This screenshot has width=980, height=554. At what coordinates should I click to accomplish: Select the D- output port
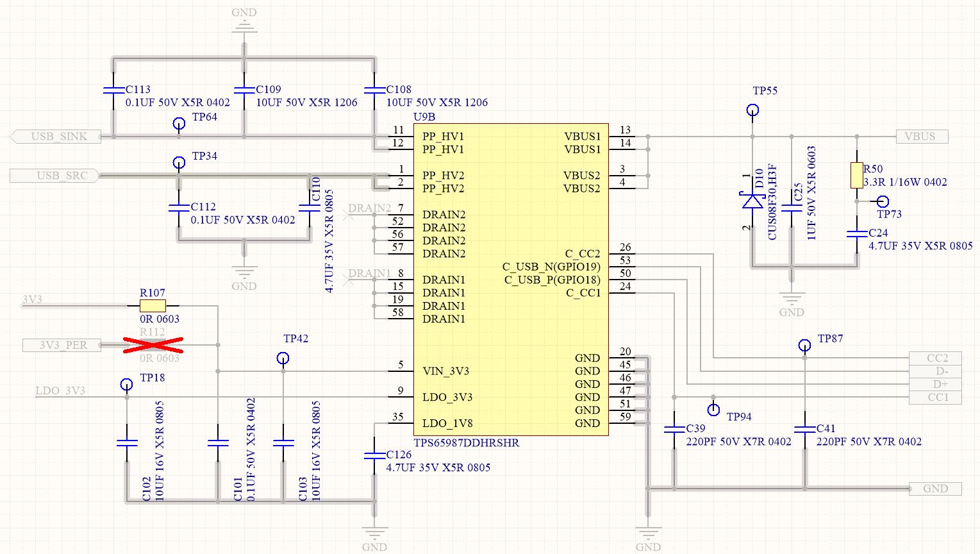936,371
